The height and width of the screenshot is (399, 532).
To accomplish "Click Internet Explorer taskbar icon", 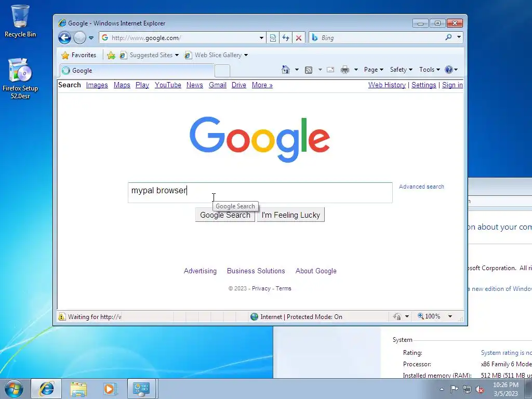I will [46, 389].
